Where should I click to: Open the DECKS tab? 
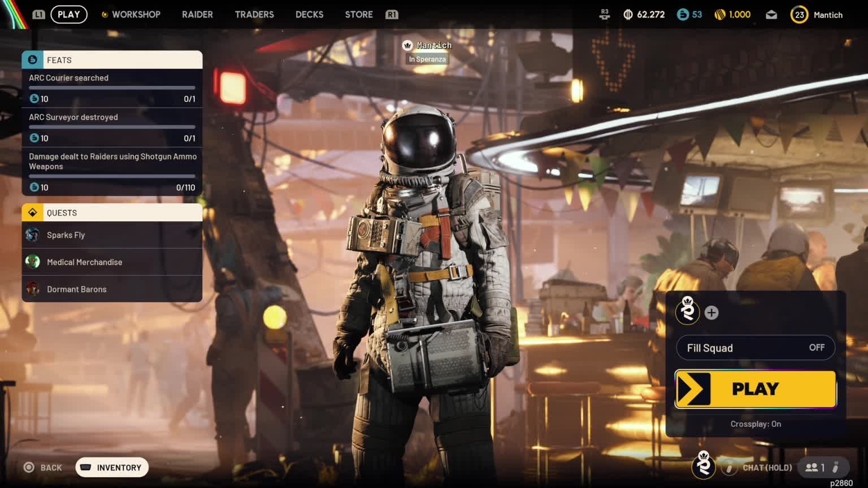(x=310, y=15)
